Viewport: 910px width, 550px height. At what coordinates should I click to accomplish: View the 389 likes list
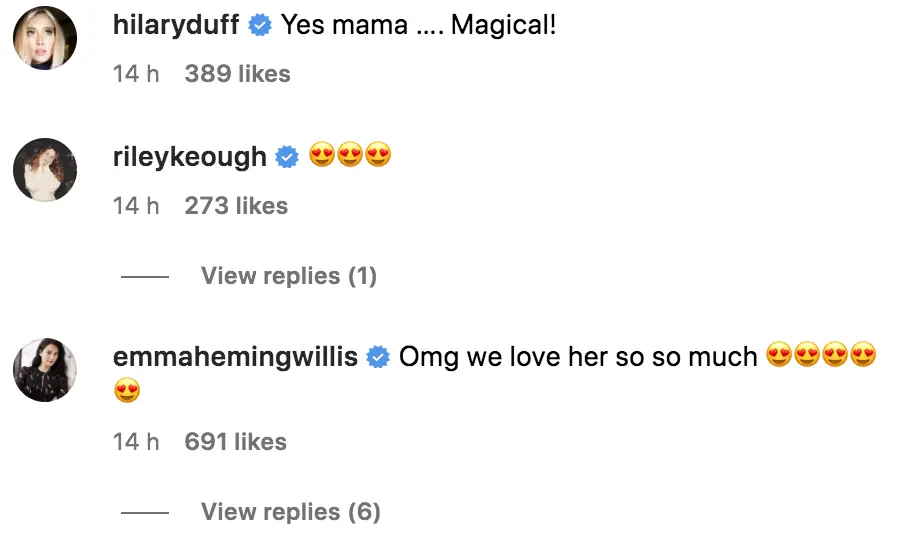(237, 74)
